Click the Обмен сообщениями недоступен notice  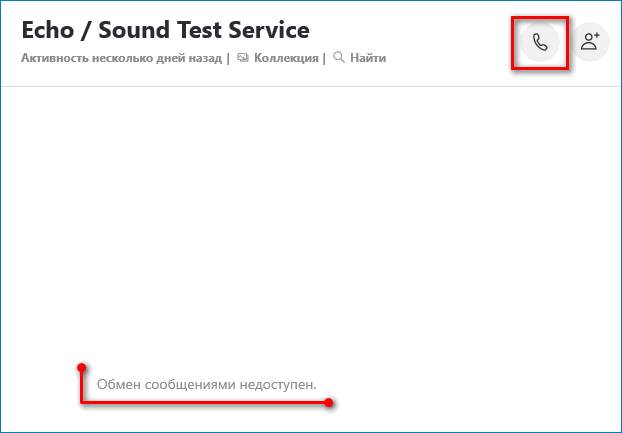[x=207, y=384]
